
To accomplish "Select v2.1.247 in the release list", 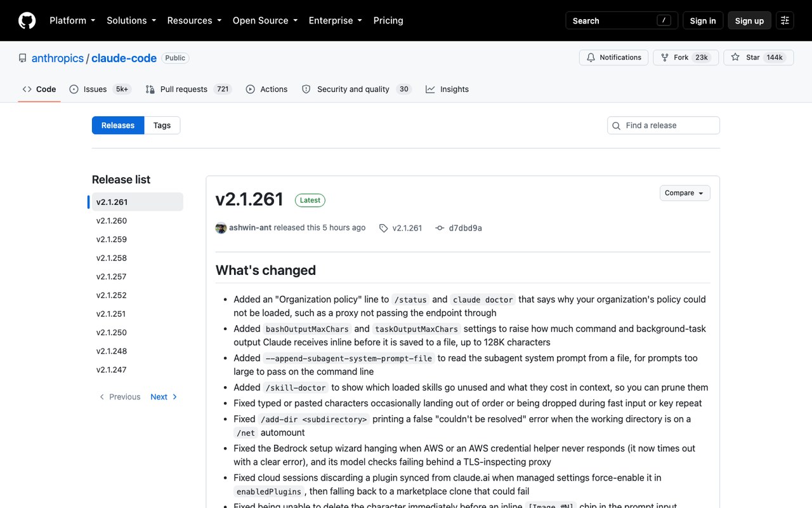I will (x=138, y=370).
